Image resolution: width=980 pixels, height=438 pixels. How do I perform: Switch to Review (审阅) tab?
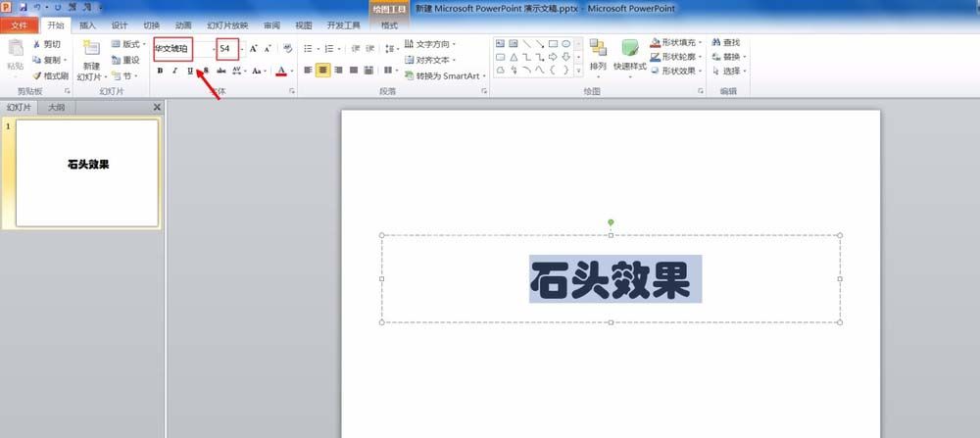point(271,25)
